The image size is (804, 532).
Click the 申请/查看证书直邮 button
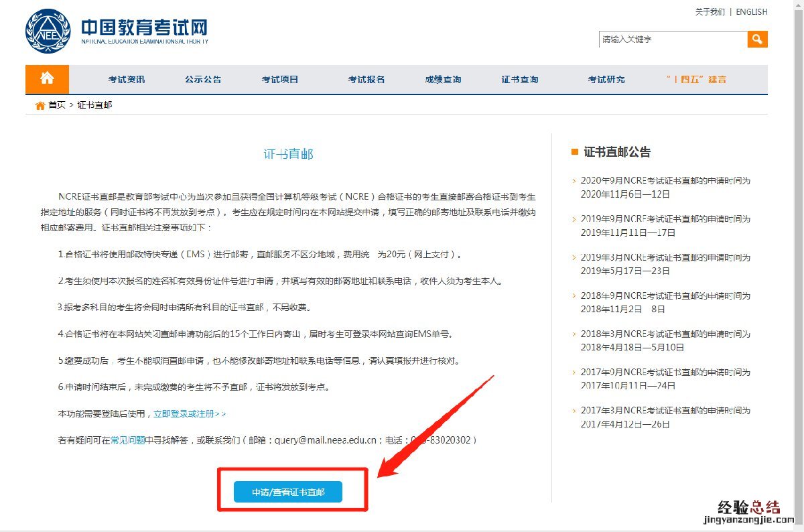pos(288,492)
